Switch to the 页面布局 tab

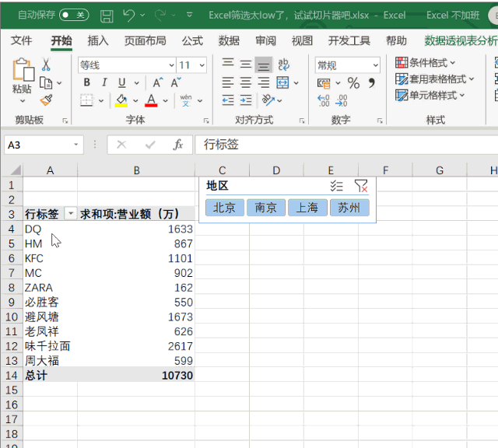click(x=146, y=40)
